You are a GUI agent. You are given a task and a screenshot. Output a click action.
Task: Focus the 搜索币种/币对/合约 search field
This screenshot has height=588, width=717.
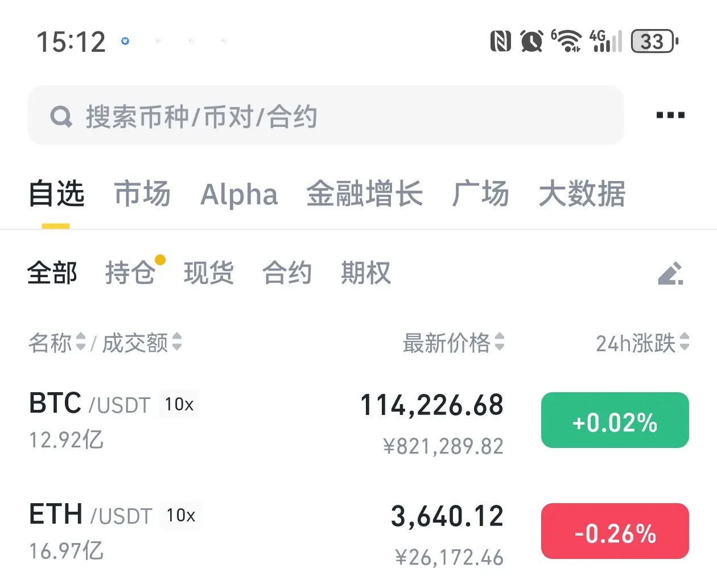pyautogui.click(x=326, y=116)
